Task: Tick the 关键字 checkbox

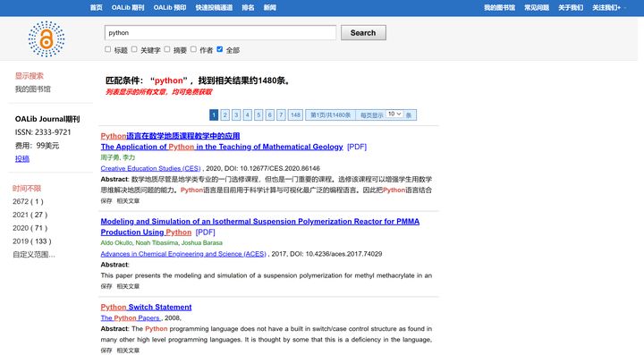Action: (x=134, y=49)
